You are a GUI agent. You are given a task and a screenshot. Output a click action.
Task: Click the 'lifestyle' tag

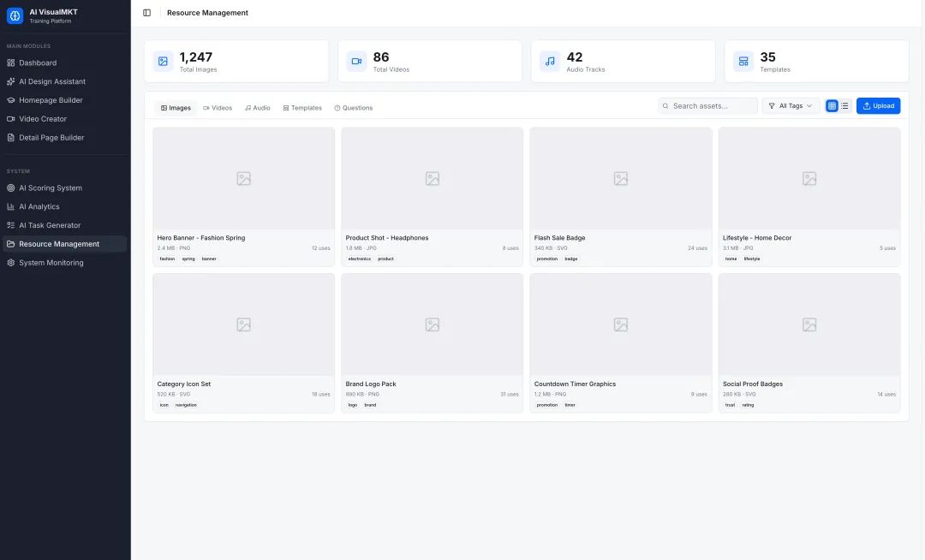pos(752,259)
